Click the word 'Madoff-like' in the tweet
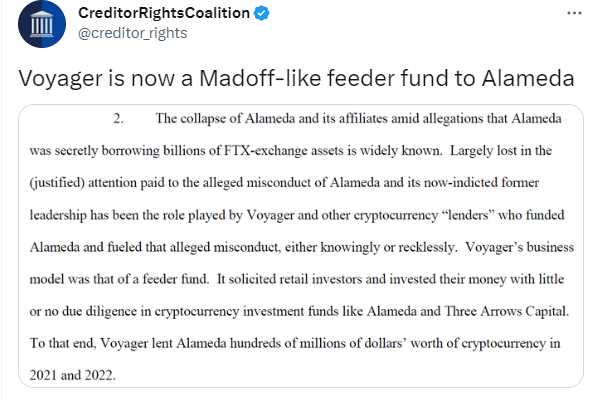 (260, 78)
